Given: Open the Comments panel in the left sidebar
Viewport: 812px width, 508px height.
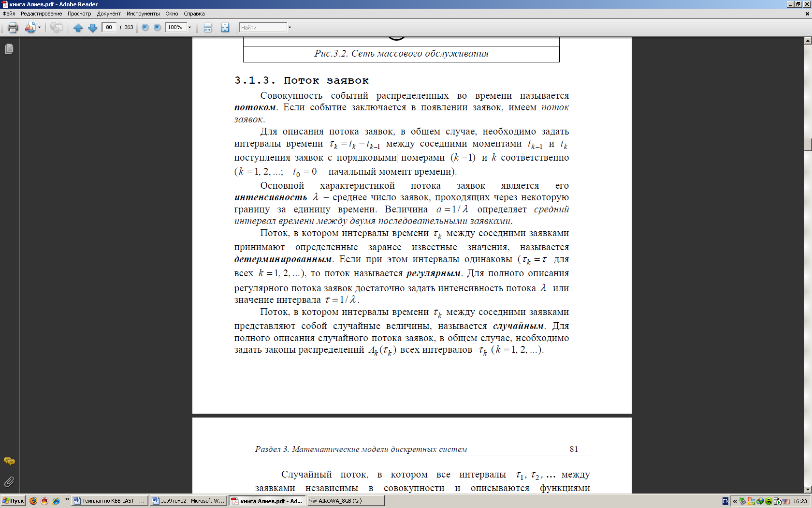Looking at the screenshot, I should (9, 461).
